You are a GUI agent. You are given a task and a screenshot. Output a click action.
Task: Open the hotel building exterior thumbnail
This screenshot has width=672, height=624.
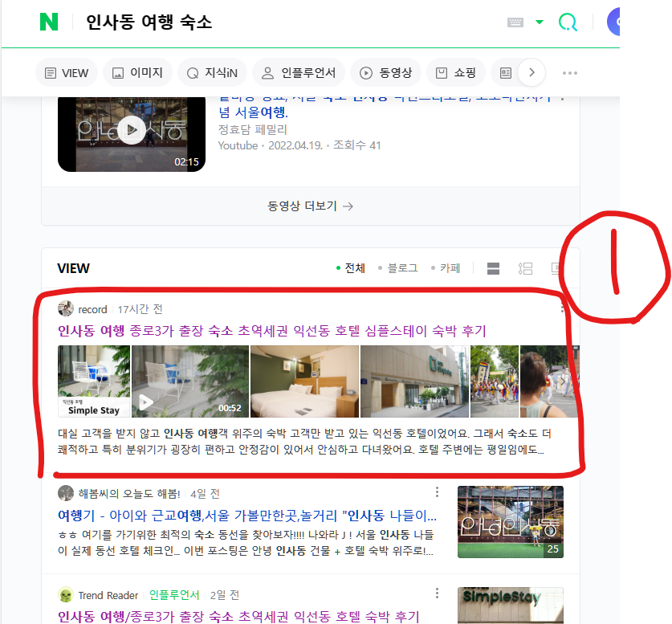pos(414,381)
